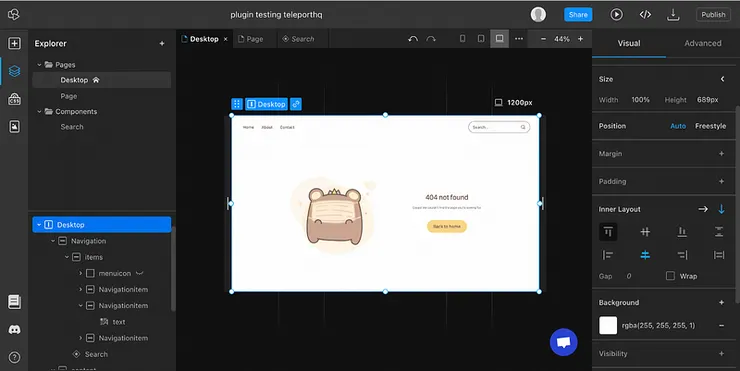
Task: Click the undo arrow icon
Action: pyautogui.click(x=413, y=39)
